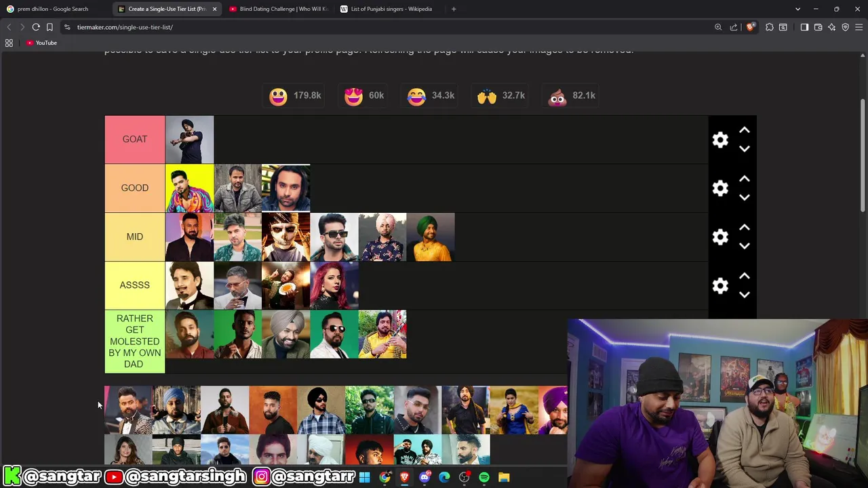Close the Single-Use Tier List tab
This screenshot has height=488, width=868.
tap(214, 9)
